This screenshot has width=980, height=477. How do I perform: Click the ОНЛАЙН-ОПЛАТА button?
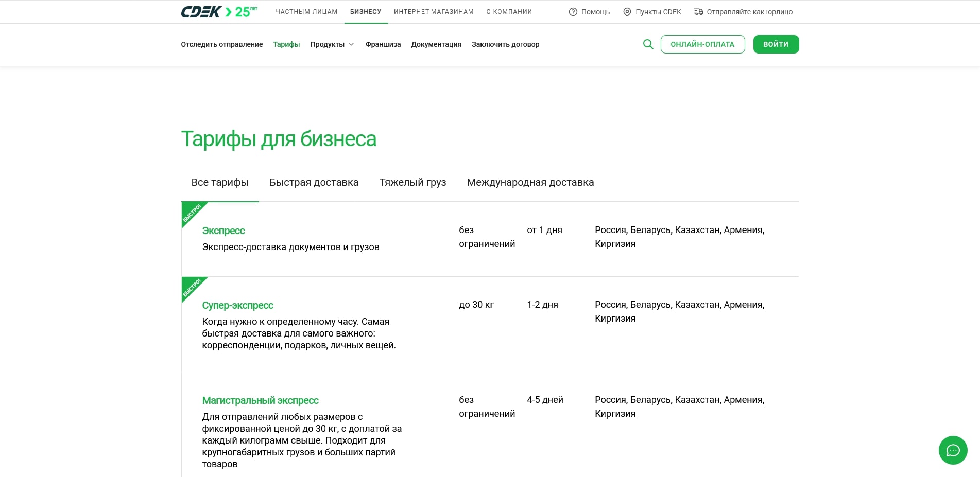click(x=702, y=44)
